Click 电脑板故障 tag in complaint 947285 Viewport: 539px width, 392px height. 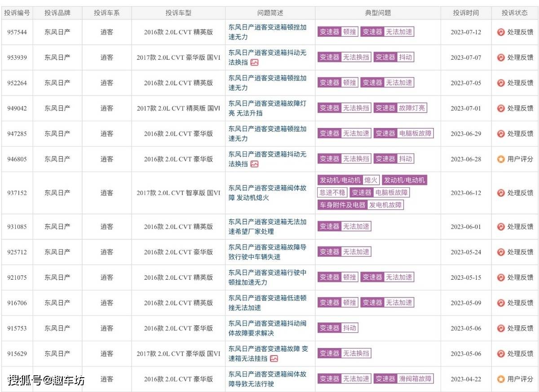pos(416,133)
